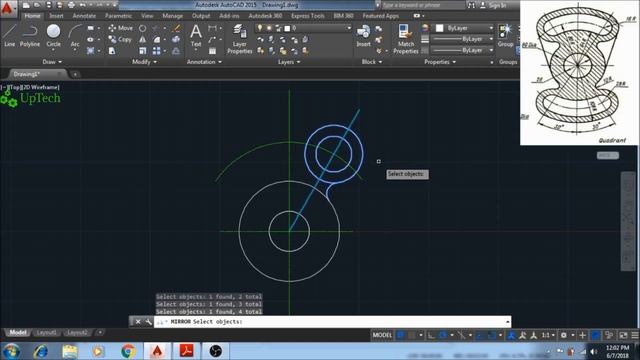Open the lineweight ByLayer dropdown
The width and height of the screenshot is (640, 360).
coord(463,39)
